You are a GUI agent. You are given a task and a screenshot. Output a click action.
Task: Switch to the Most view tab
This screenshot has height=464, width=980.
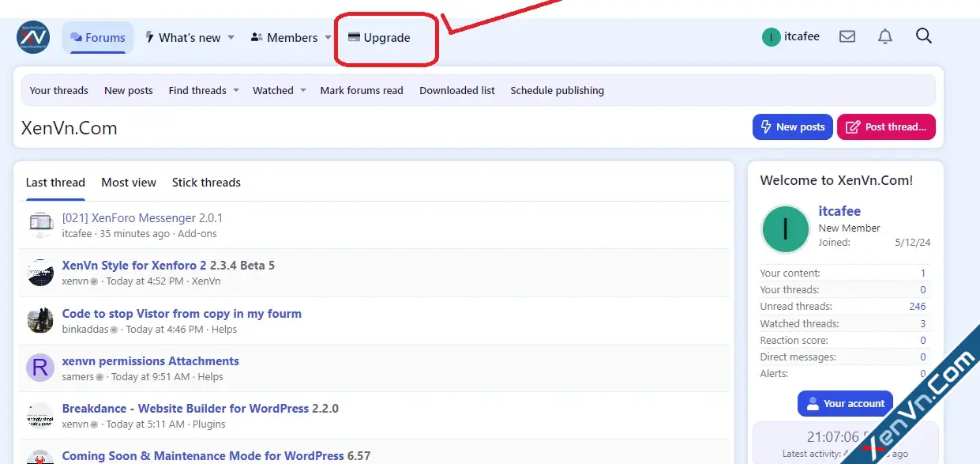tap(129, 183)
